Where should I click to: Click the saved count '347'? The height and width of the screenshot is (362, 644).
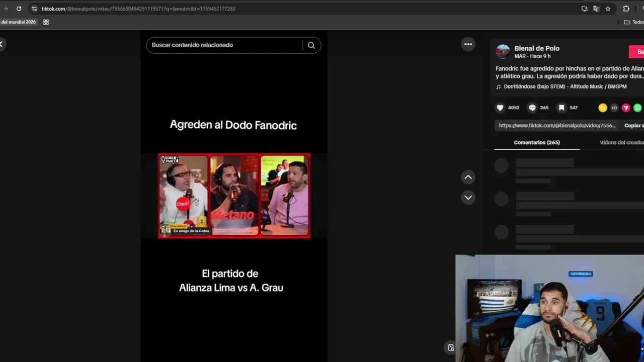[574, 108]
